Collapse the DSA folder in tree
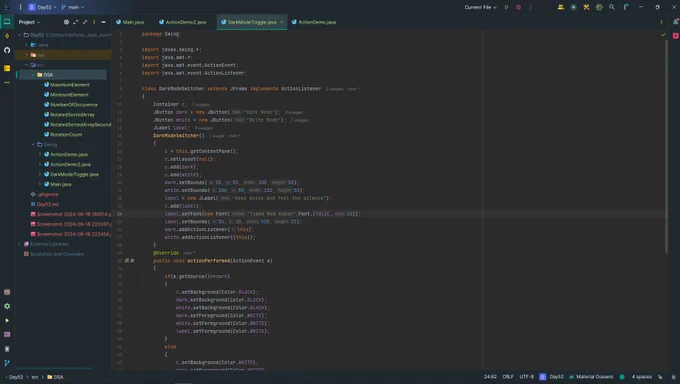This screenshot has height=384, width=680. pyautogui.click(x=33, y=75)
